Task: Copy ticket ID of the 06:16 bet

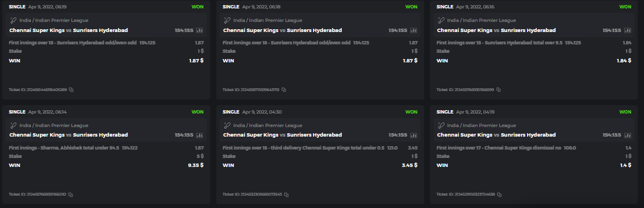Action: tap(498, 89)
